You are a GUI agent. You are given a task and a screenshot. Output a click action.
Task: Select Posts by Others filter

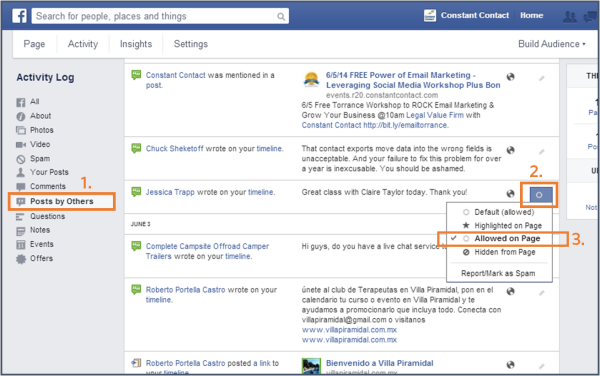pyautogui.click(x=62, y=202)
